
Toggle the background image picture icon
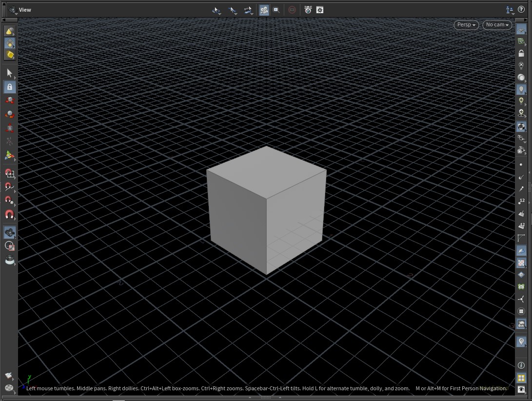[x=521, y=324]
